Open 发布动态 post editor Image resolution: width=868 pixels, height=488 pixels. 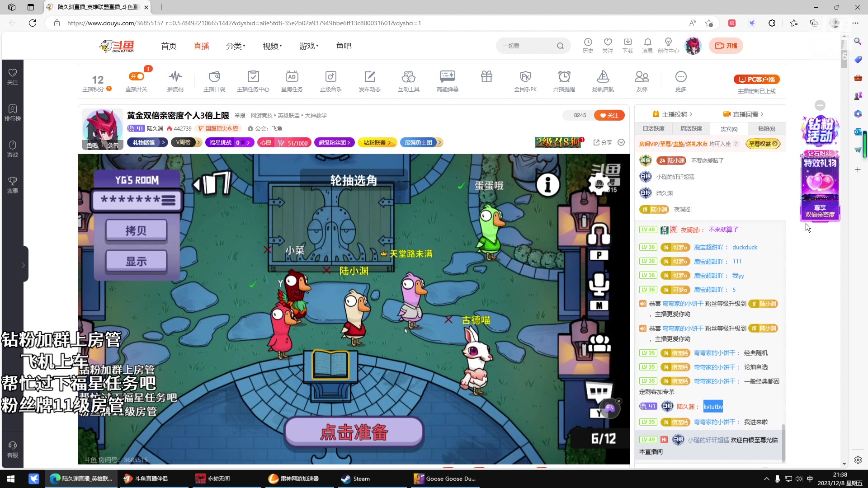[370, 81]
